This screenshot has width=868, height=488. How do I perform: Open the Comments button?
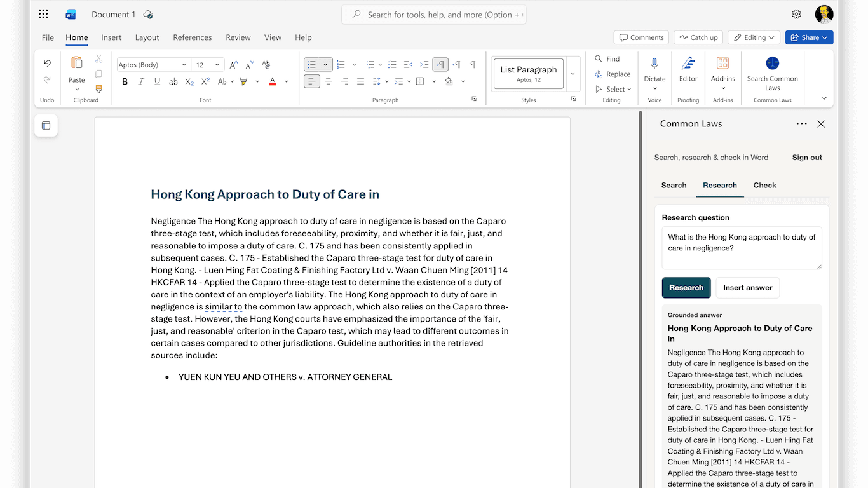point(641,37)
